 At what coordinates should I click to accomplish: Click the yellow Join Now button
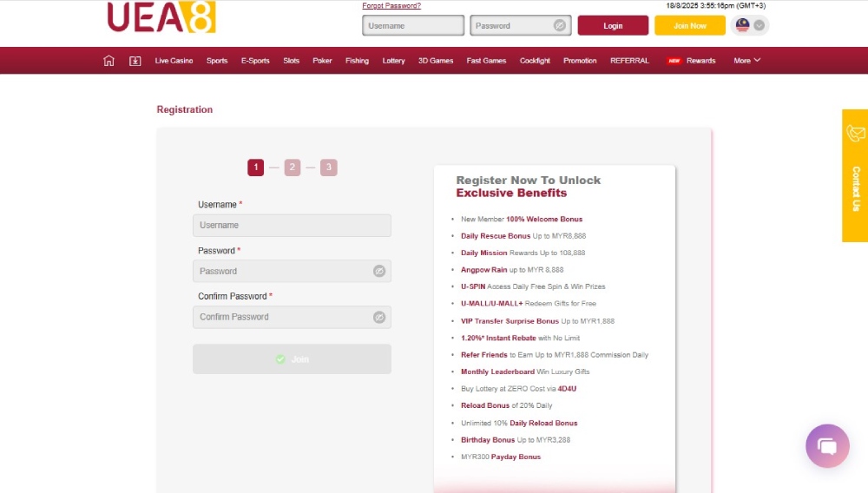click(x=690, y=25)
